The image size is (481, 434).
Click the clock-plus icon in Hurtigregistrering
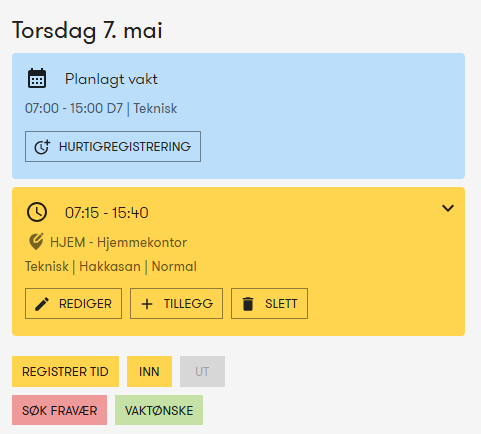(42, 147)
